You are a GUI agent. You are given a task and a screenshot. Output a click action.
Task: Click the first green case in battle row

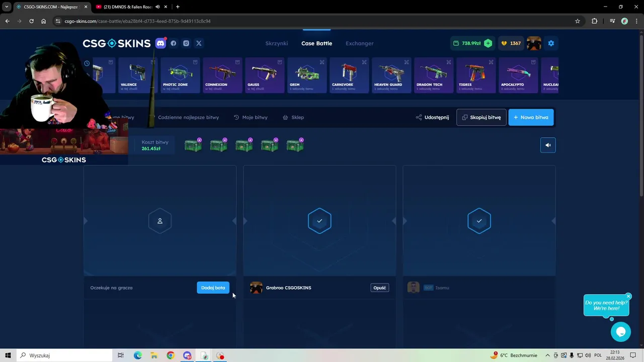click(x=193, y=145)
